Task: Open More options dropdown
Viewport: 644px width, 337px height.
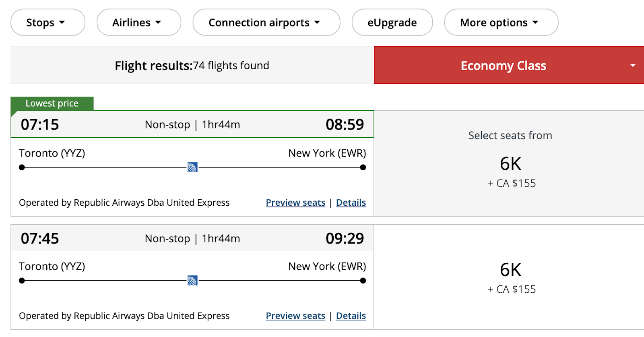Action: tap(501, 23)
